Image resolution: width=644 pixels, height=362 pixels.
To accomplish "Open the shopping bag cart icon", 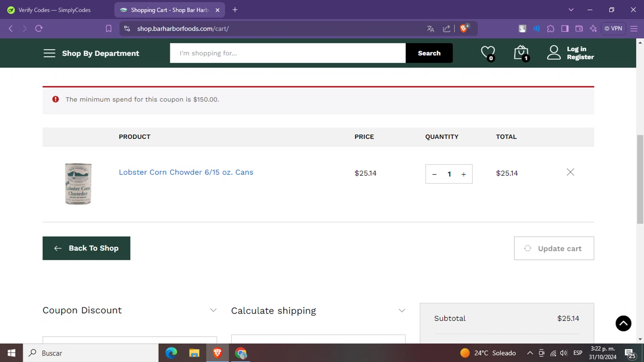I will click(521, 53).
